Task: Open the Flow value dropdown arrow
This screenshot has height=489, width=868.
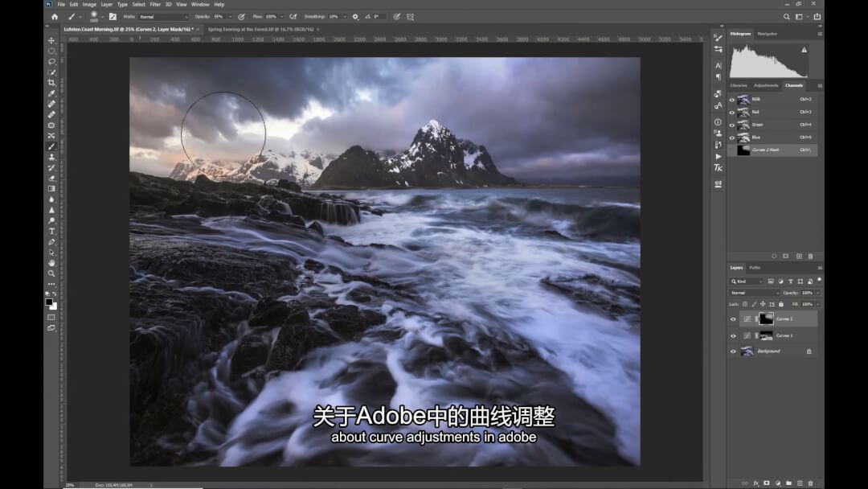Action: [282, 17]
